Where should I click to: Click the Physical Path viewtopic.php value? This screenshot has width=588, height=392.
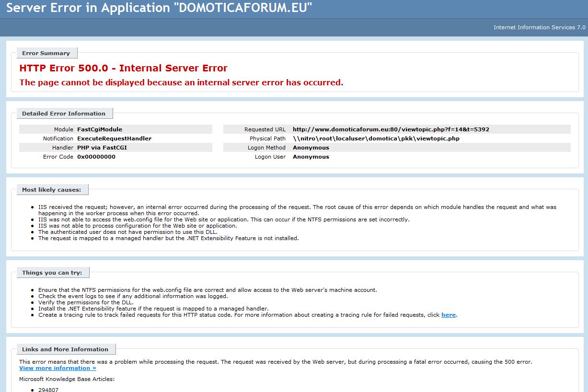[x=376, y=138]
